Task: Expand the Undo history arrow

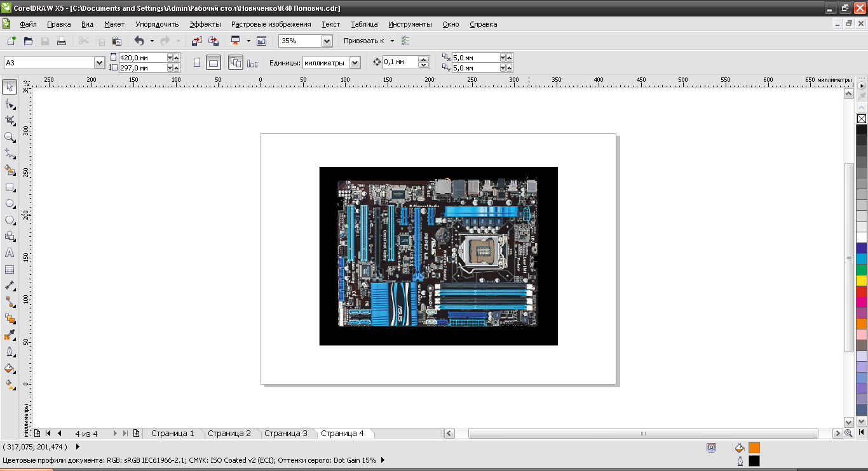Action: click(152, 41)
